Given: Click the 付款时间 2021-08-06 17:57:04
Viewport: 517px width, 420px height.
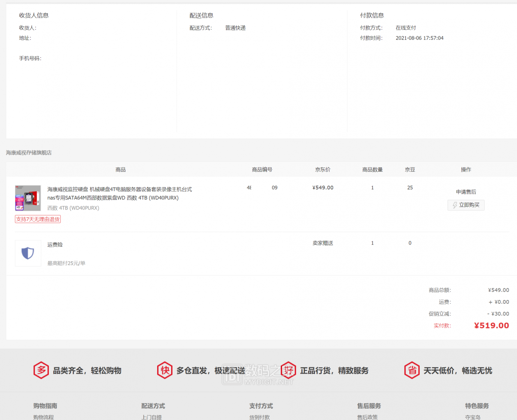Looking at the screenshot, I should 420,38.
